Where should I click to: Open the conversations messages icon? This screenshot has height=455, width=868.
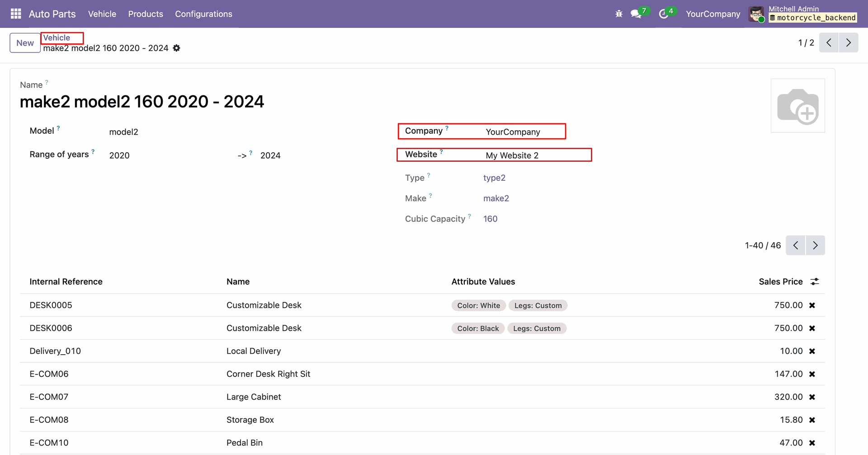636,14
